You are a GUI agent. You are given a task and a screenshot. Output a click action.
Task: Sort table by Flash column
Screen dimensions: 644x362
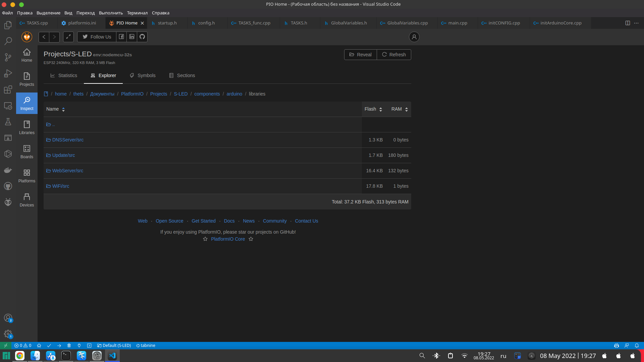click(373, 109)
